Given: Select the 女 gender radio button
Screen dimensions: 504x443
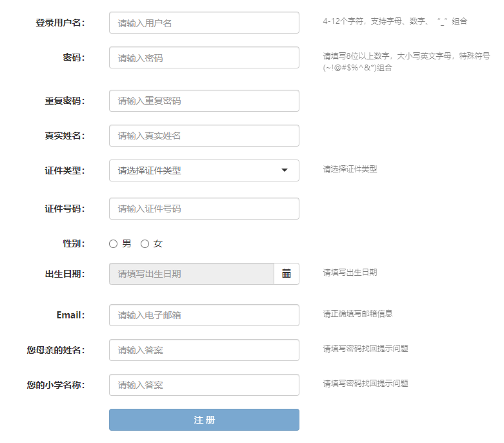Looking at the screenshot, I should coord(145,244).
